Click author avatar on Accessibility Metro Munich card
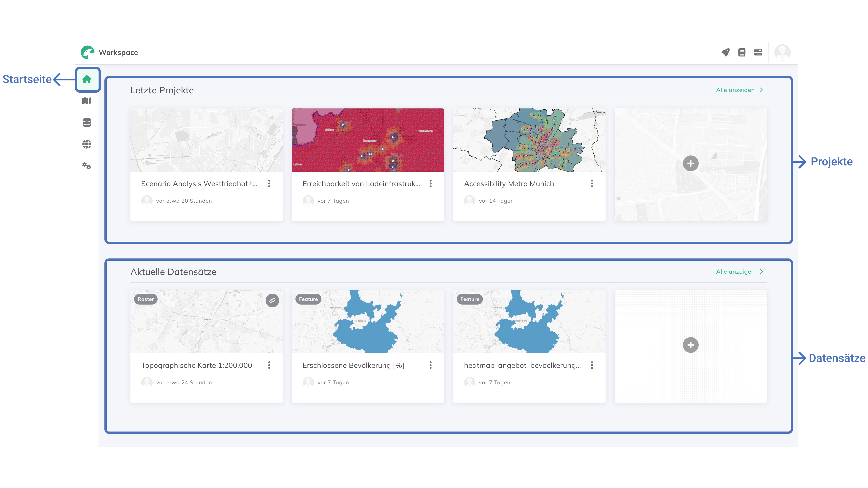 (x=470, y=201)
